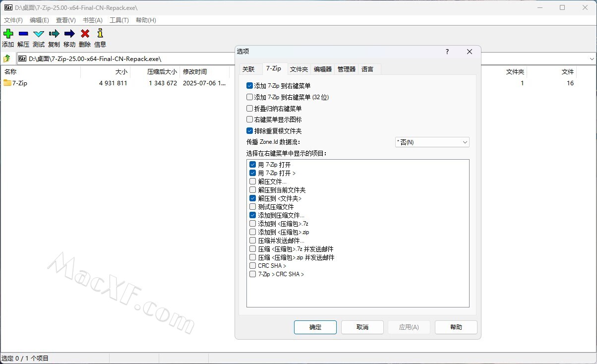This screenshot has width=597, height=364.
Task: Open the 编辑(E) menu
Action: [x=39, y=20]
